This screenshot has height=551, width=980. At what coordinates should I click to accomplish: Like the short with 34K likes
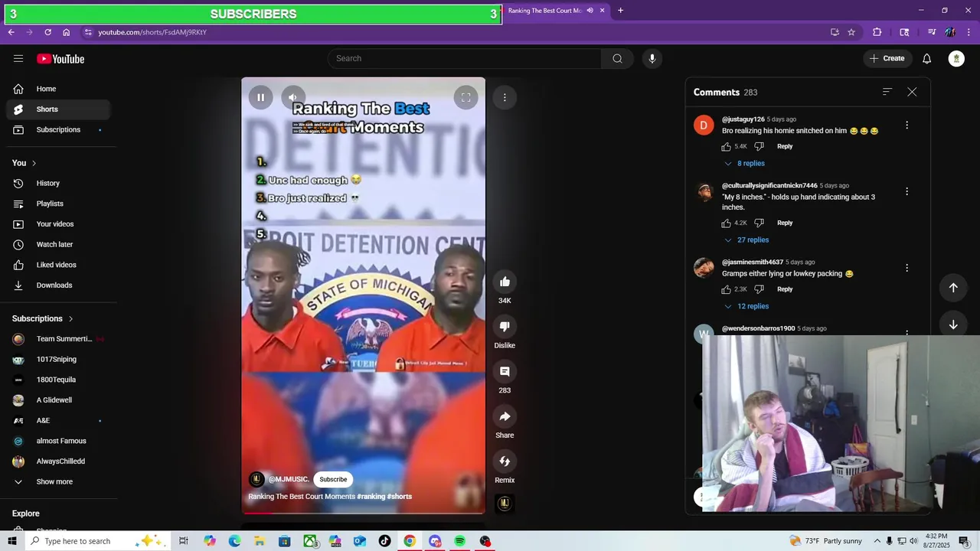coord(505,282)
